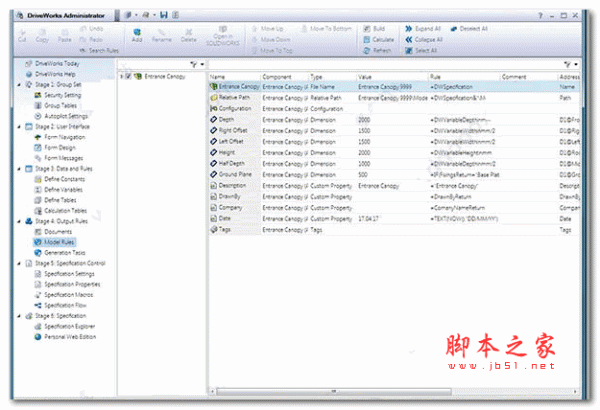Click Move To Top
This screenshot has height=410, width=600.
coord(272,50)
